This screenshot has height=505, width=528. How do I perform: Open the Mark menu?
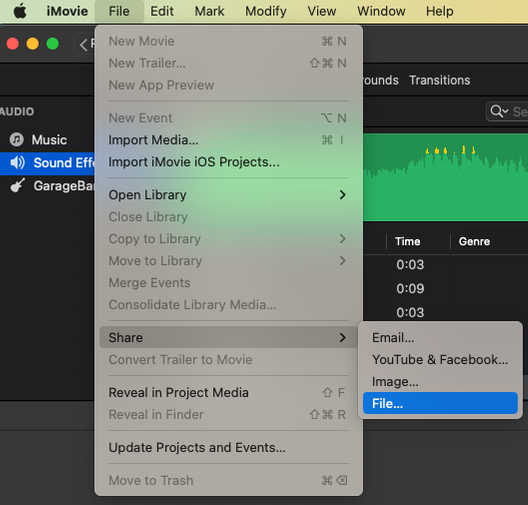pos(209,11)
